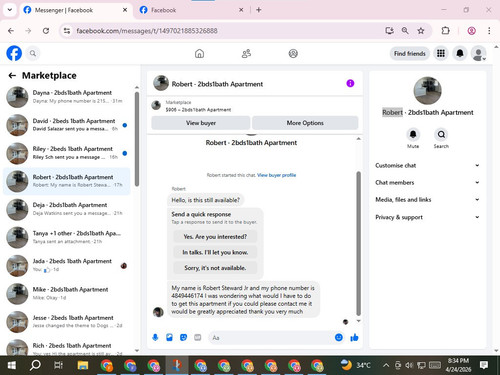Open Tanya +1 other conversation
This screenshot has height=375, width=500.
coord(67,237)
